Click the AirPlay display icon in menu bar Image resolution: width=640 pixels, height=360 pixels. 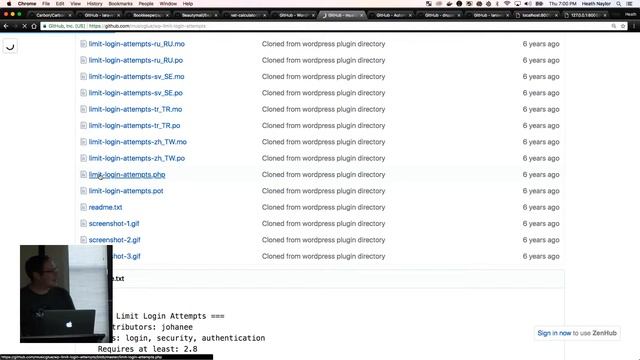tap(518, 4)
